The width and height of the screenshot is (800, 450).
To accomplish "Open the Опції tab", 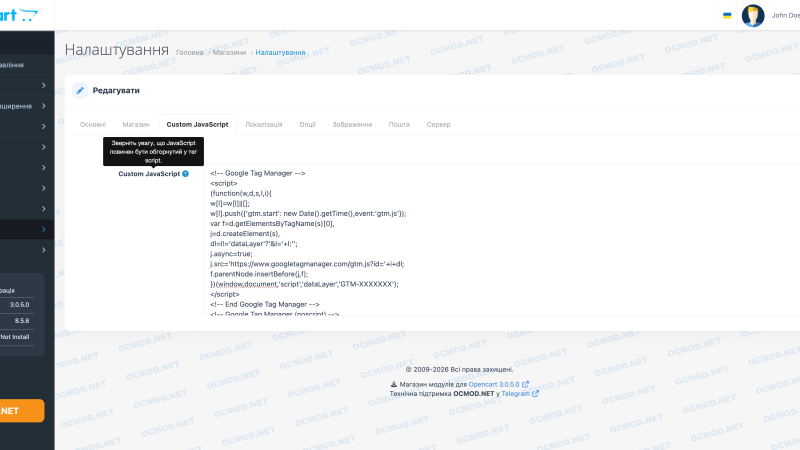I will [307, 124].
